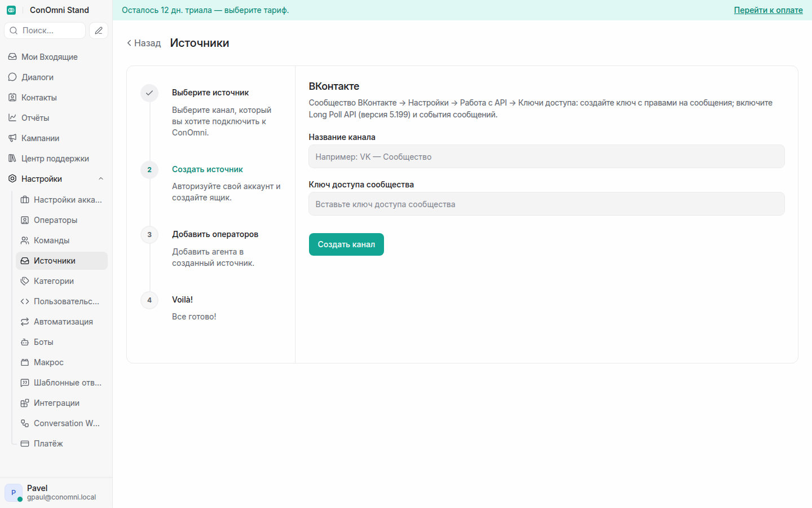Collapse the Настройки section chevron
The image size is (812, 508).
101,179
